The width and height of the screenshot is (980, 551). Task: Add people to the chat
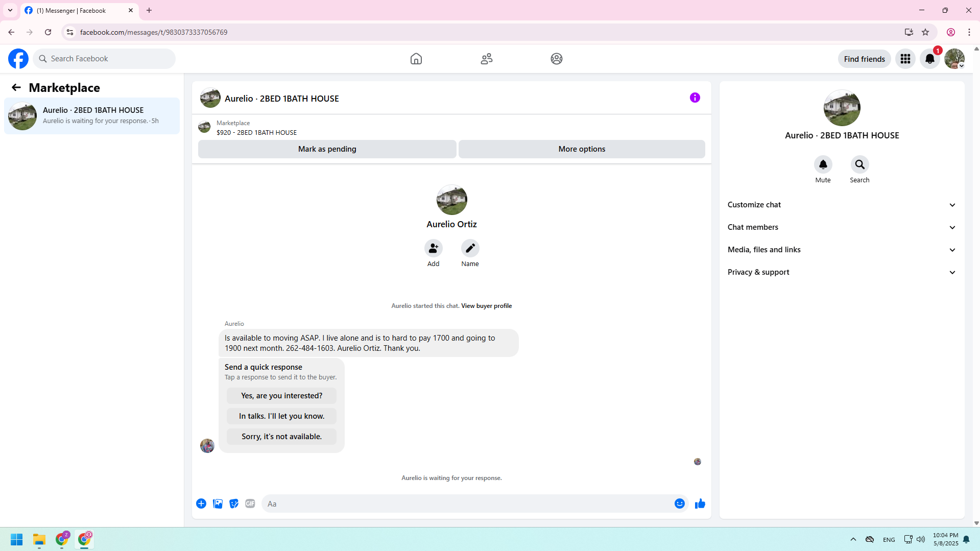434,248
